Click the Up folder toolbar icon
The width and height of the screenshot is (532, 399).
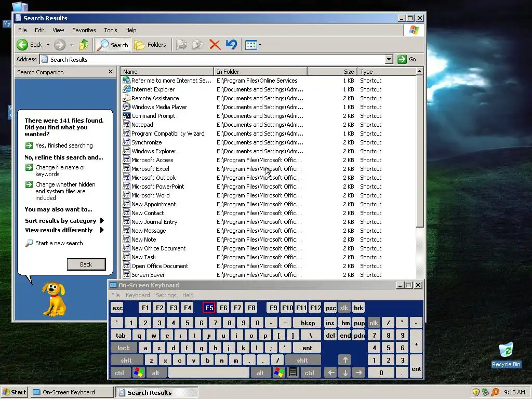(84, 45)
